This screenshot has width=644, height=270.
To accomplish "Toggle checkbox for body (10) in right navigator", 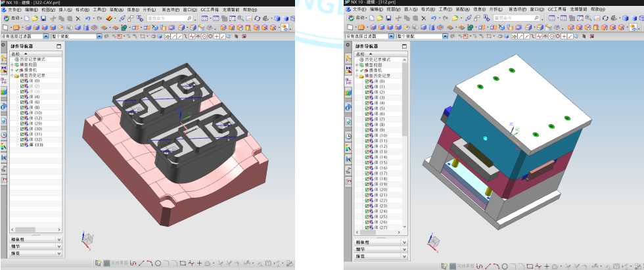I will point(367,135).
